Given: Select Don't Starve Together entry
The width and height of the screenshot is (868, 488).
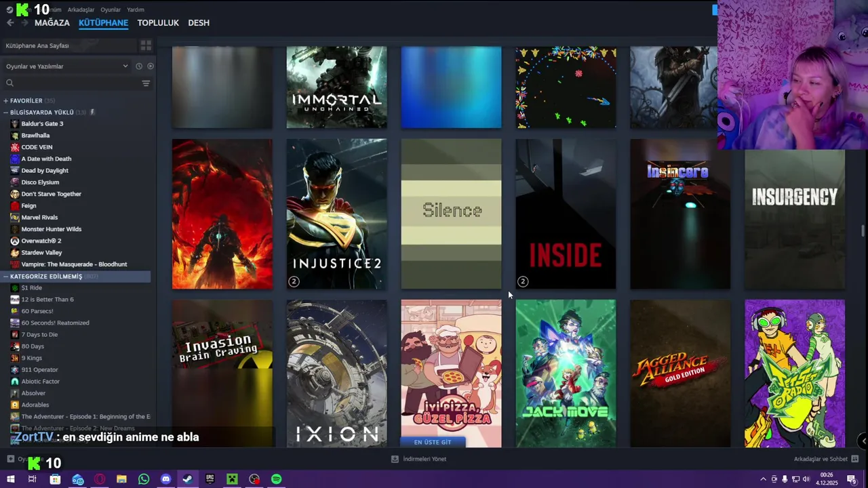Looking at the screenshot, I should tap(51, 194).
